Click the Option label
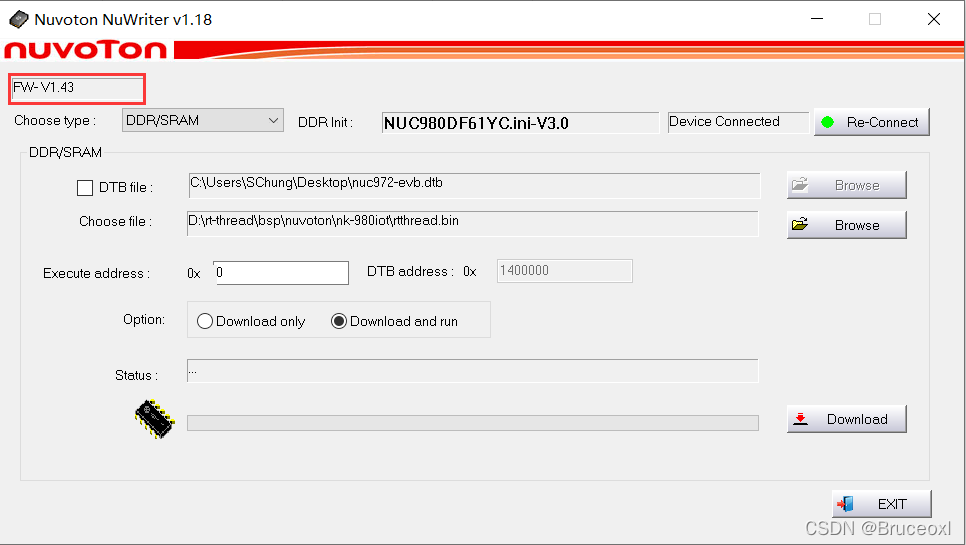 [x=144, y=320]
